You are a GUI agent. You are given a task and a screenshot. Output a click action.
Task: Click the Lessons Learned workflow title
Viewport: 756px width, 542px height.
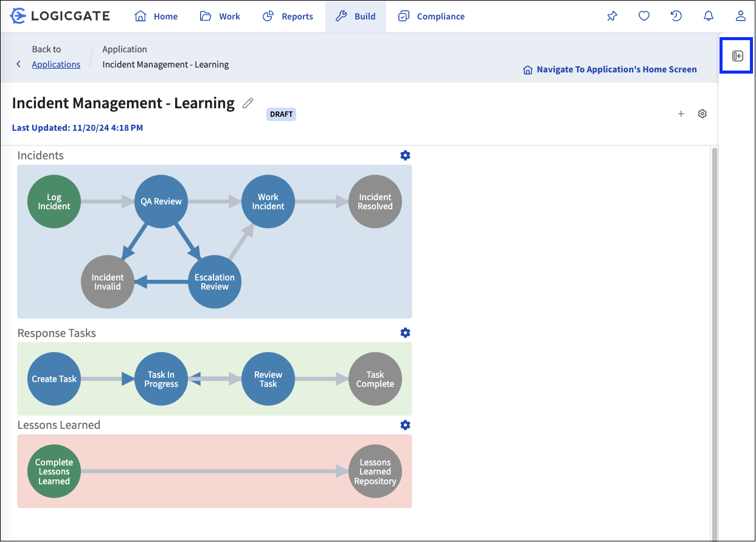(x=59, y=425)
